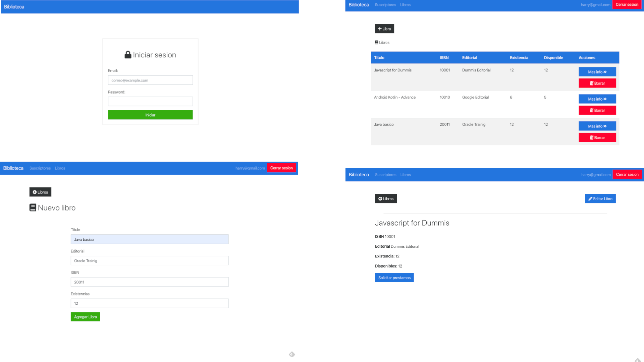Open Mas info for Javascript for Dummis row

click(x=597, y=72)
